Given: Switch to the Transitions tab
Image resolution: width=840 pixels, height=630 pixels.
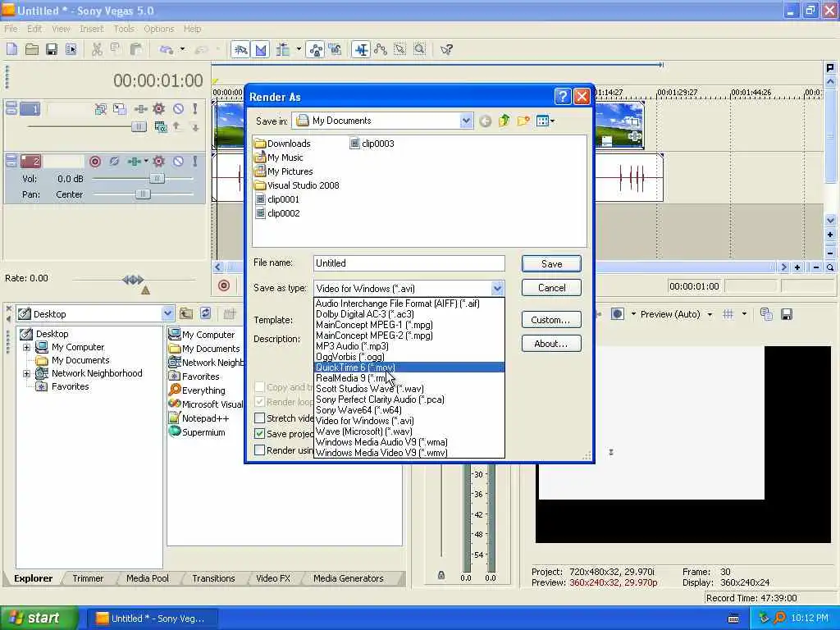Looking at the screenshot, I should coord(213,578).
